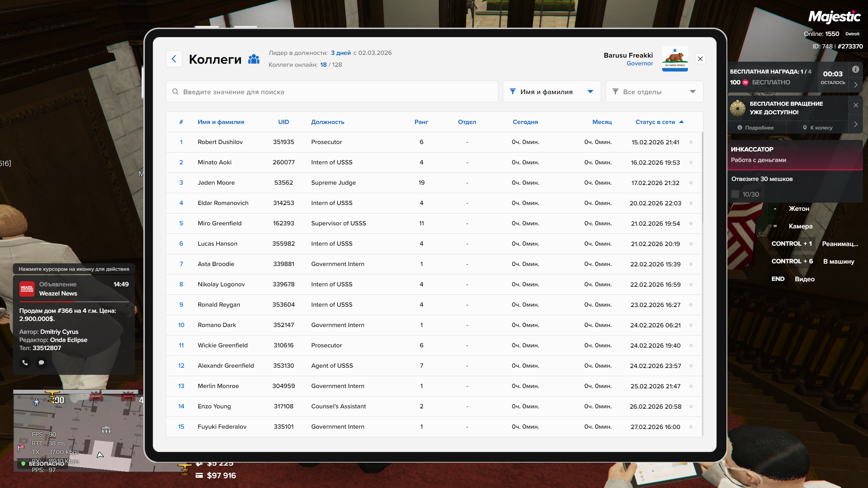Expand the free reward panel chevron
Image resolution: width=868 pixels, height=488 pixels.
pyautogui.click(x=856, y=85)
